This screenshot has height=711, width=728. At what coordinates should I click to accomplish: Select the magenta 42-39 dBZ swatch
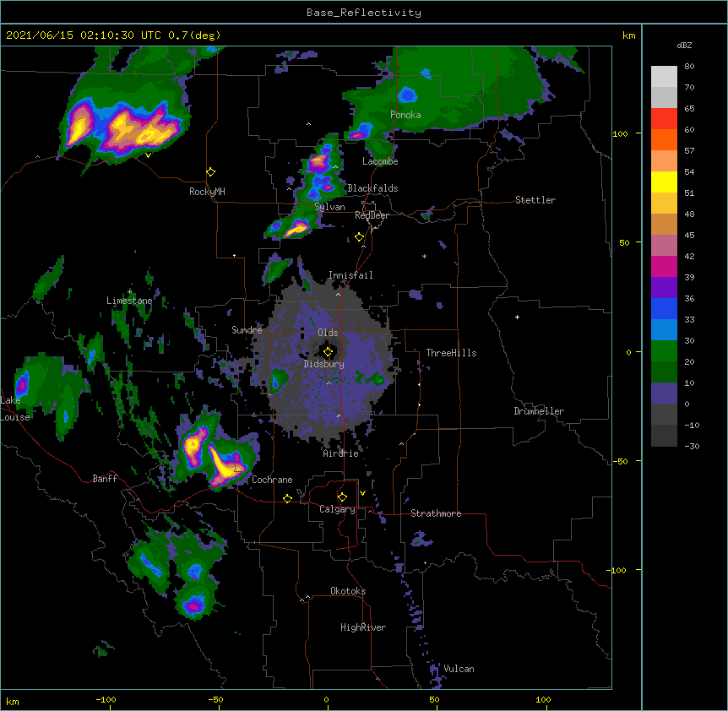click(664, 266)
